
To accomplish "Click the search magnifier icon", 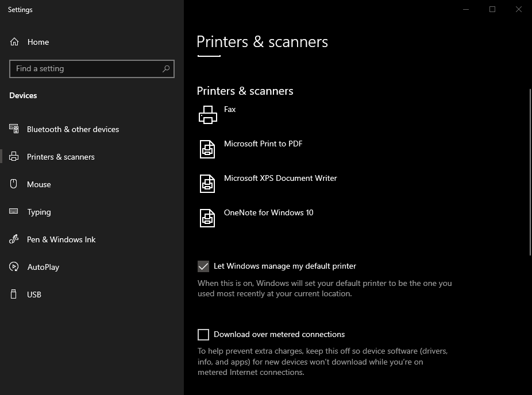I will pyautogui.click(x=166, y=69).
